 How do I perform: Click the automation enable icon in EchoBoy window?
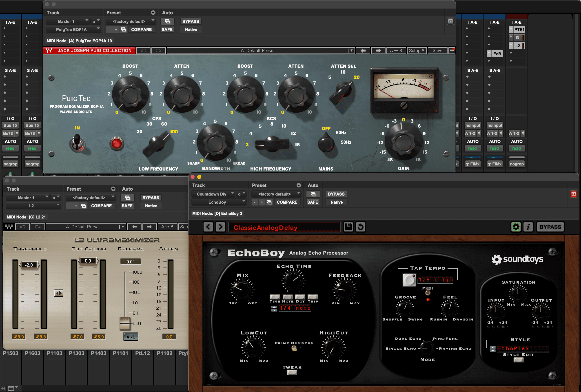click(313, 194)
